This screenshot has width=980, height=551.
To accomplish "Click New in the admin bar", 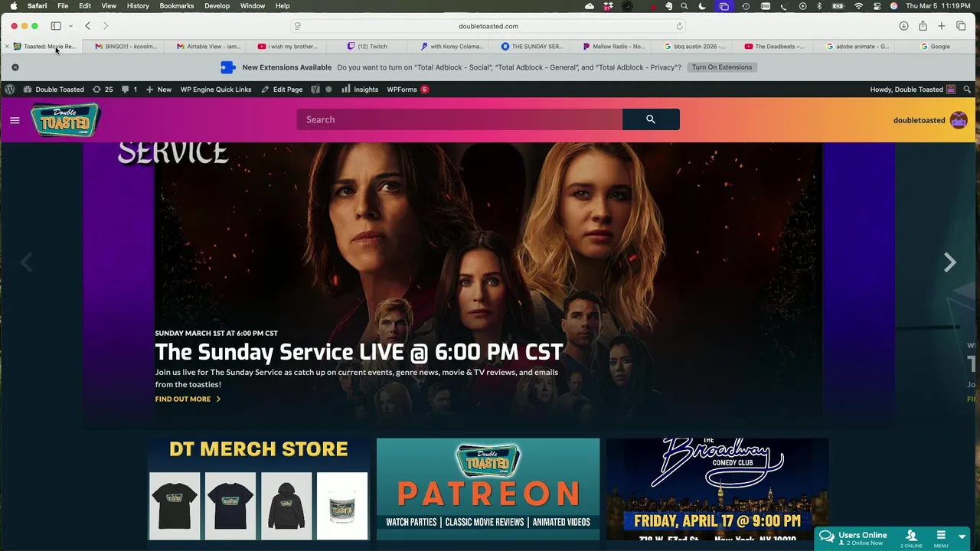I will 158,90.
